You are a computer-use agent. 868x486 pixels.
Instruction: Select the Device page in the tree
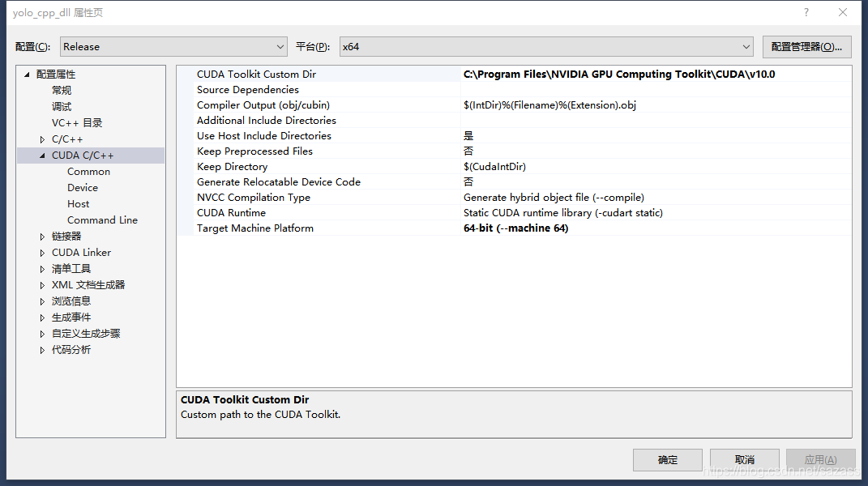tap(83, 187)
